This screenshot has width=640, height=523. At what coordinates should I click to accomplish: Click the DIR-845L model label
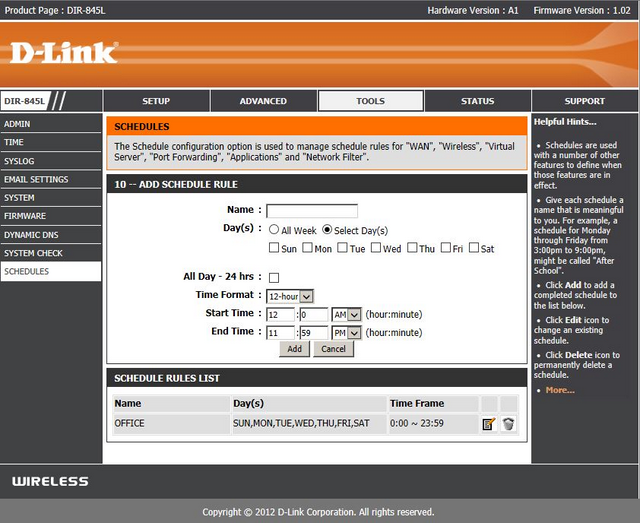point(24,101)
